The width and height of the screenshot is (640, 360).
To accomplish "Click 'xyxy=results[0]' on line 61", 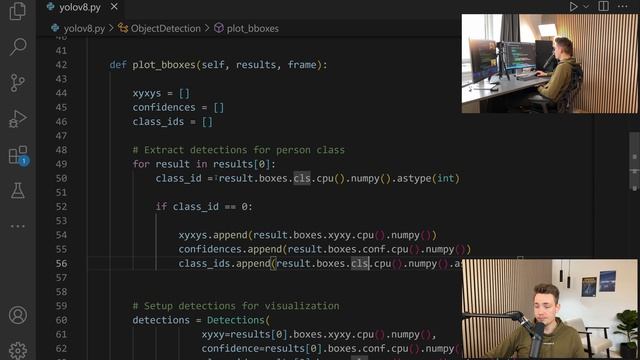I will point(244,334).
